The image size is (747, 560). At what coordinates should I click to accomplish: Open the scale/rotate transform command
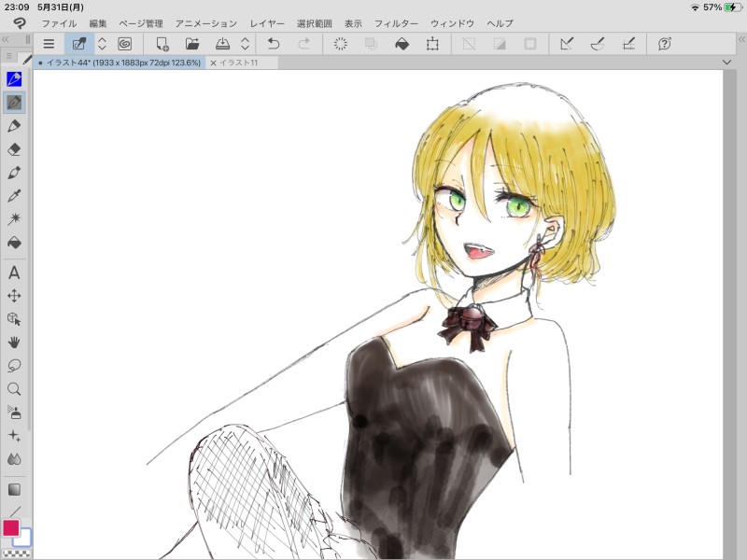(x=432, y=44)
